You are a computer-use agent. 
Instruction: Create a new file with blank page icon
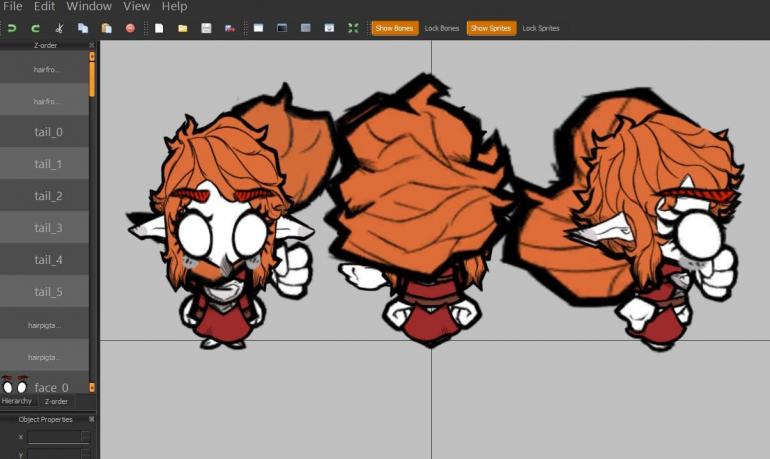coord(159,28)
